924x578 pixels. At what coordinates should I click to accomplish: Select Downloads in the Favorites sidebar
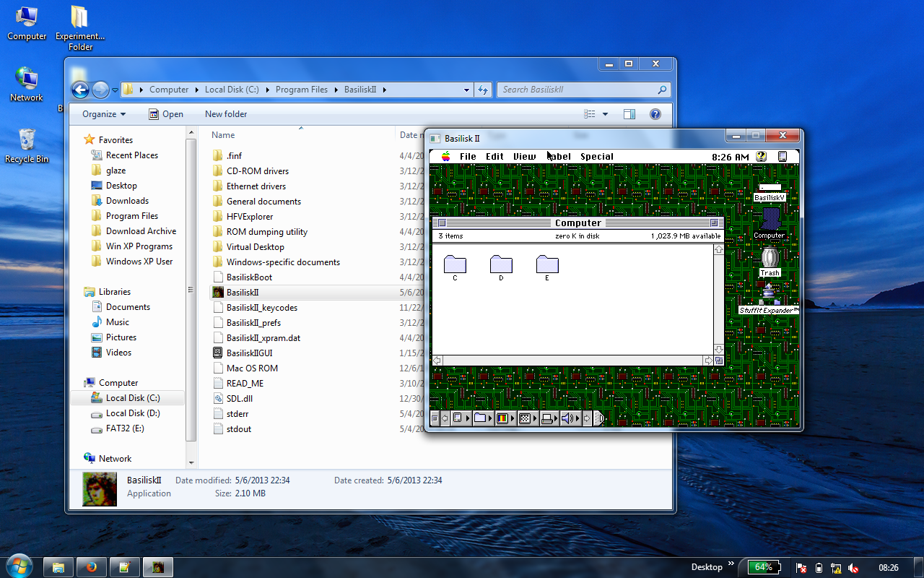127,201
